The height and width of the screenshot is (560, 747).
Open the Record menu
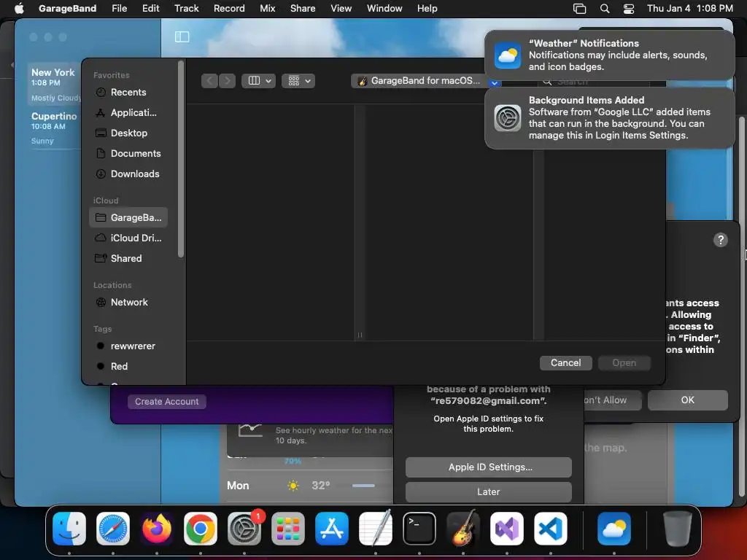[x=229, y=8]
